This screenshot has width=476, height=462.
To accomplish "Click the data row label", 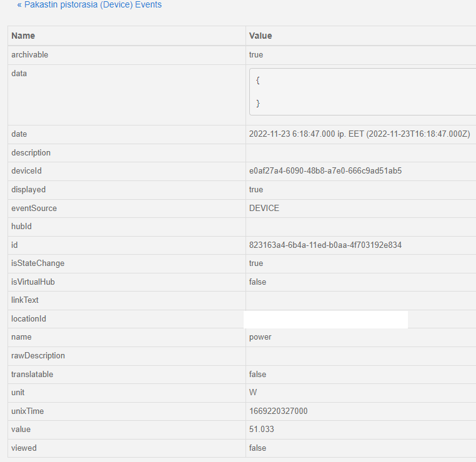I will pyautogui.click(x=19, y=74).
